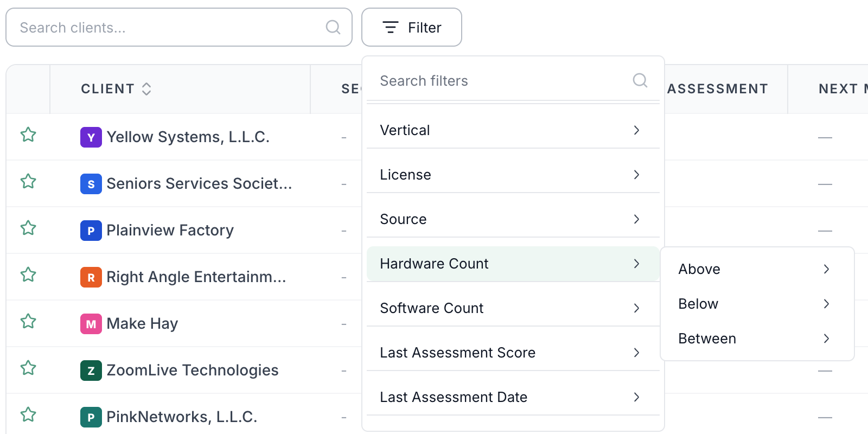Choose the Below condition option

[757, 304]
